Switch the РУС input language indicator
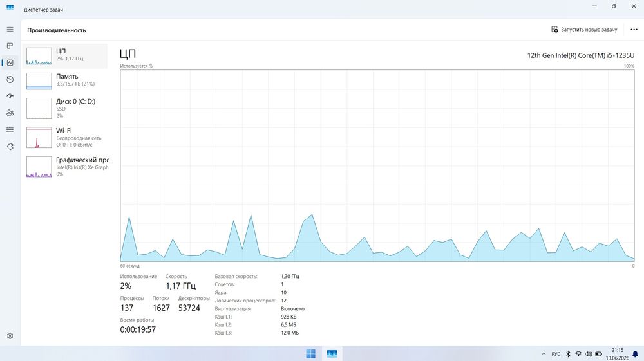Screen dimensions: 644x361 (556, 354)
